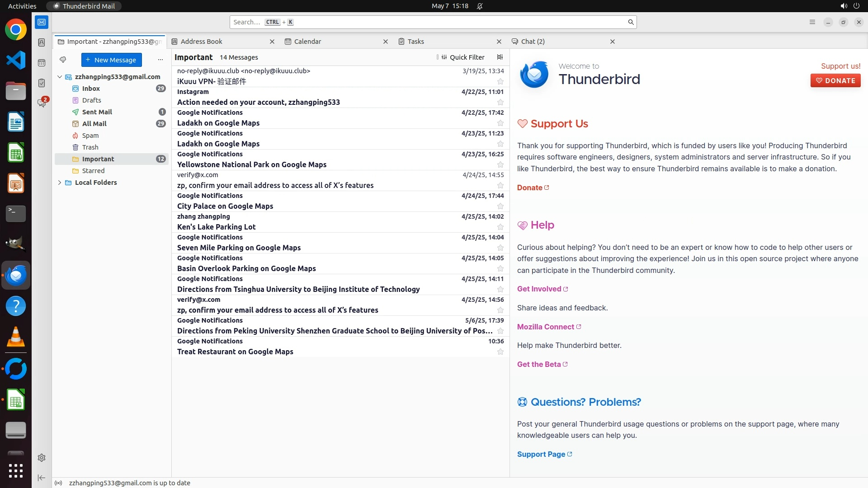Image resolution: width=868 pixels, height=488 pixels.
Task: Open Thunderbird settings gear icon
Action: click(42, 458)
